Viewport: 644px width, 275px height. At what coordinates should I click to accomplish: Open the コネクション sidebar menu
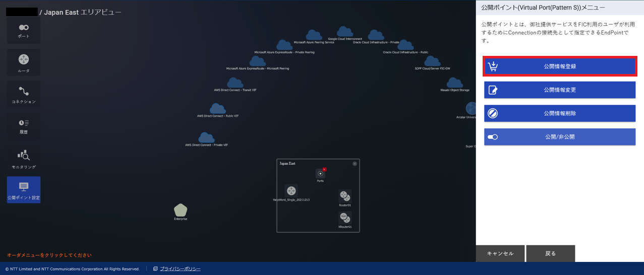click(24, 95)
